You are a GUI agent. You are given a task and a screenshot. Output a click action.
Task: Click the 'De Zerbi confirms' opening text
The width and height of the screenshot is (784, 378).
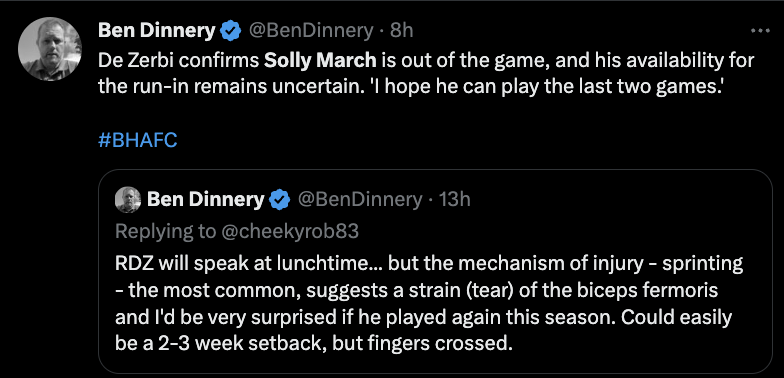(178, 61)
